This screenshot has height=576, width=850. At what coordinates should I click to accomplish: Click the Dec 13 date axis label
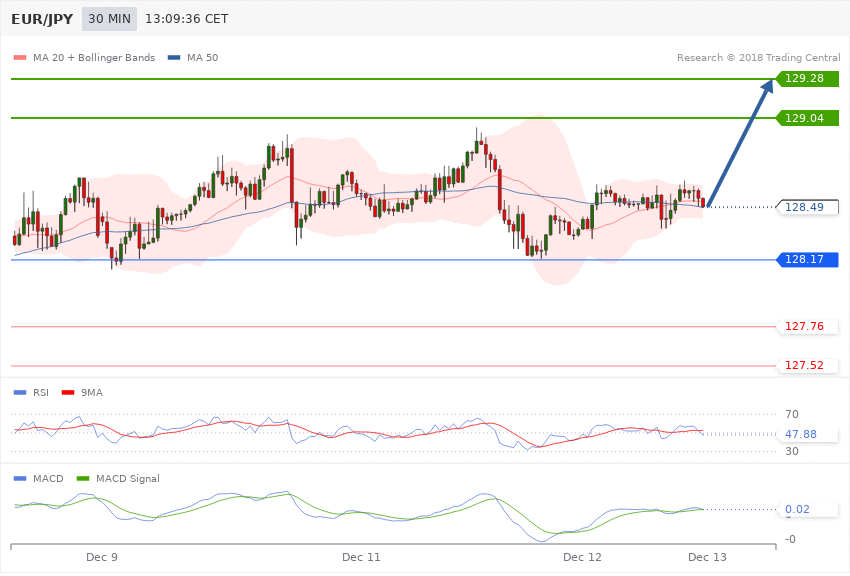(x=707, y=557)
